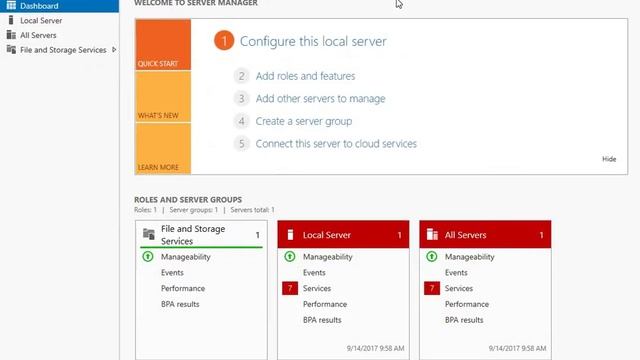Open Events in Local Server tile
The height and width of the screenshot is (360, 640).
click(x=314, y=273)
